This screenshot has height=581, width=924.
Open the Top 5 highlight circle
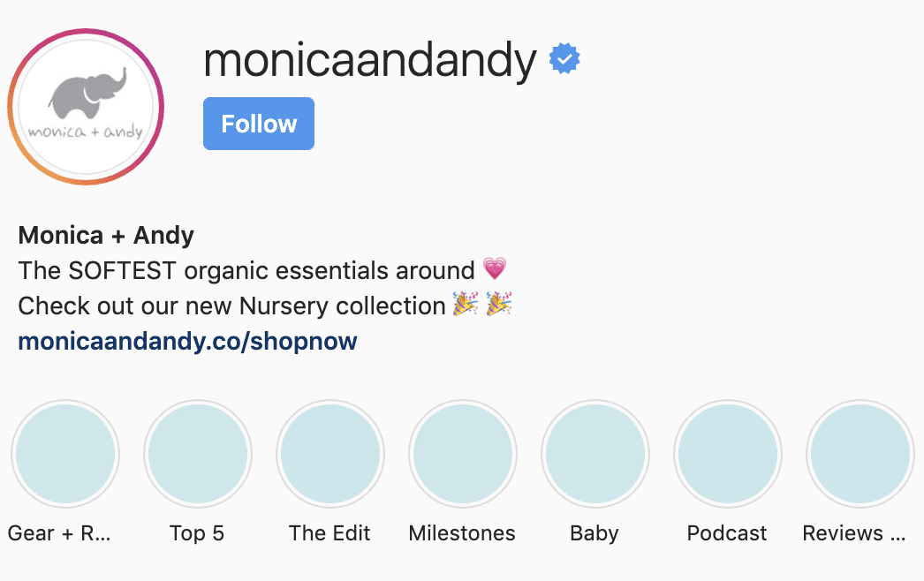click(198, 454)
